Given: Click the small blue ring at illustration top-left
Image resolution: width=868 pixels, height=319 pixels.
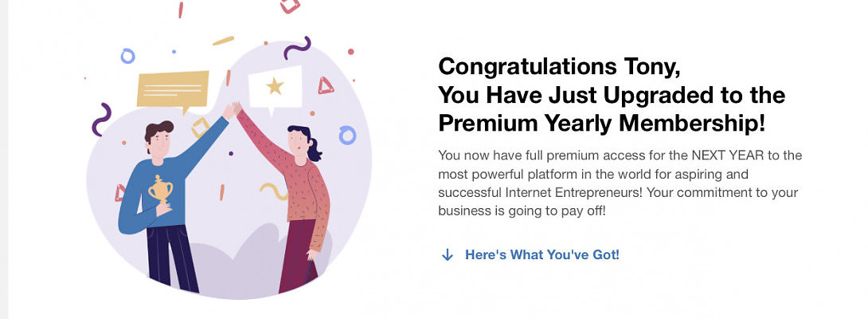Looking at the screenshot, I should pos(127,56).
